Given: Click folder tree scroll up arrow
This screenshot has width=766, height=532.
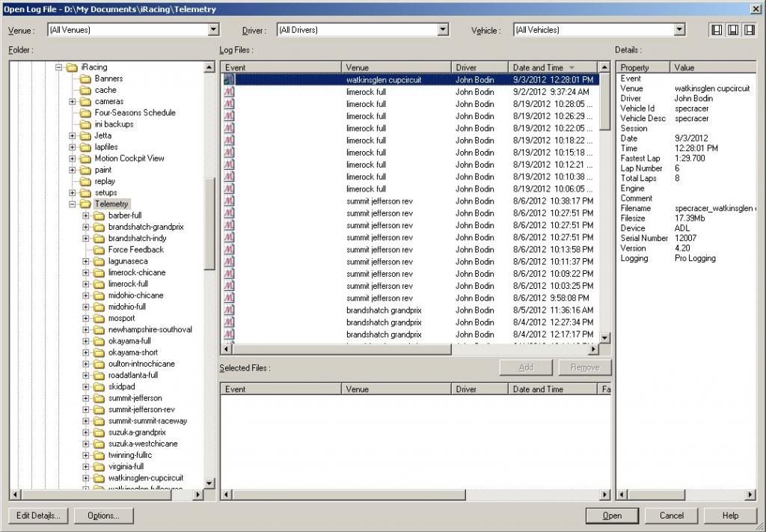Looking at the screenshot, I should (209, 67).
